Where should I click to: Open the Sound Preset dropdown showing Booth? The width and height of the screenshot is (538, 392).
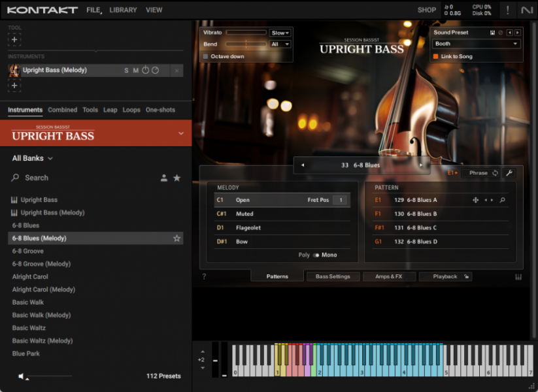click(x=475, y=44)
